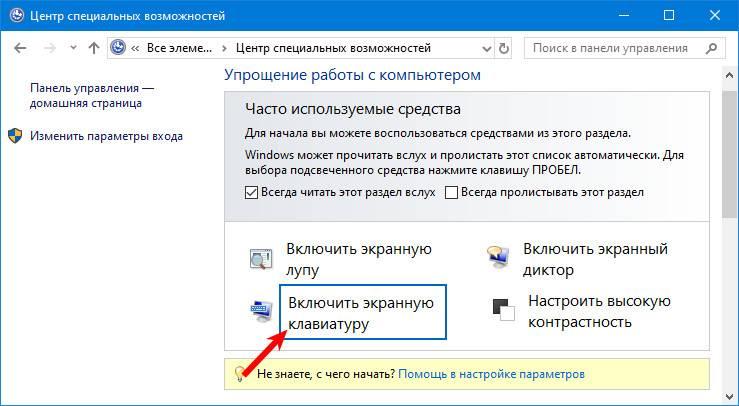
Task: Go up one folder level
Action: (94, 48)
